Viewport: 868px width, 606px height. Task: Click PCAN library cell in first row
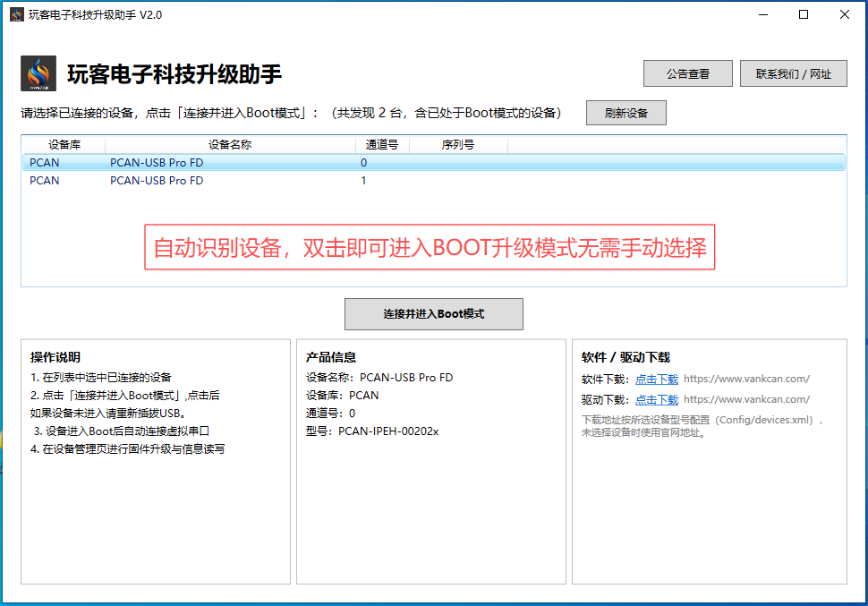pyautogui.click(x=44, y=162)
